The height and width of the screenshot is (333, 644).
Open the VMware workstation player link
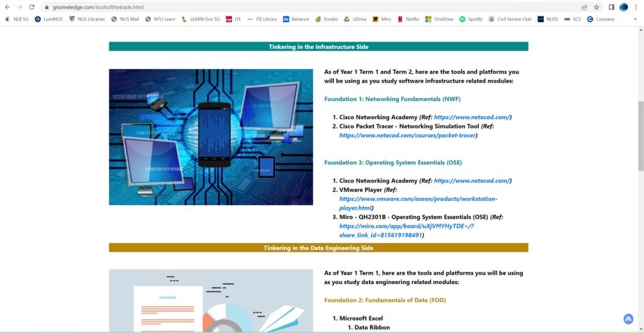pyautogui.click(x=418, y=199)
